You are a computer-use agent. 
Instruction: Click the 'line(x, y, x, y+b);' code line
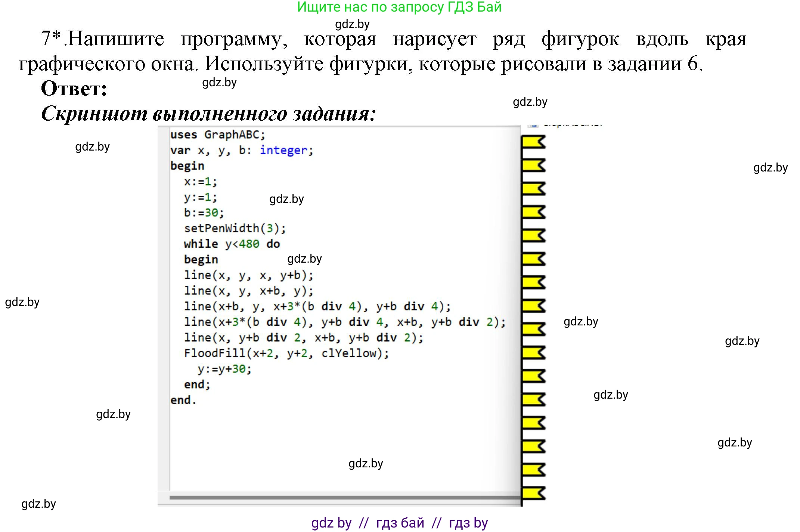248,275
